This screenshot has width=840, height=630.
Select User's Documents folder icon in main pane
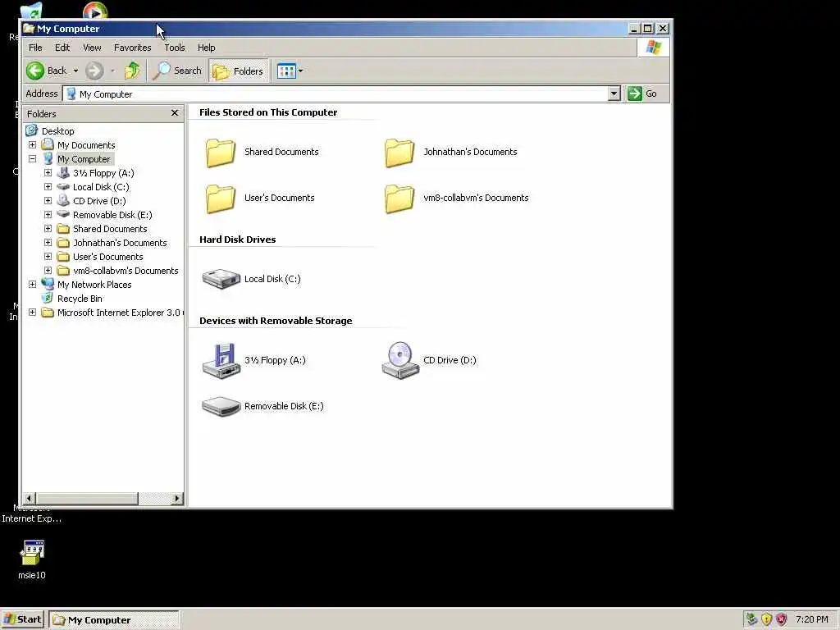click(220, 199)
